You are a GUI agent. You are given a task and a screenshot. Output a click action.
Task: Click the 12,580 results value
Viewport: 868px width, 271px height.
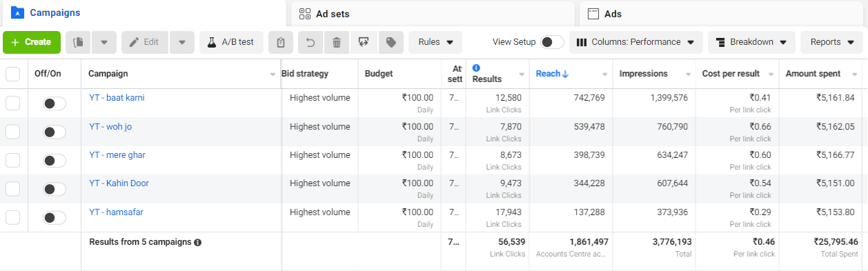pos(509,98)
